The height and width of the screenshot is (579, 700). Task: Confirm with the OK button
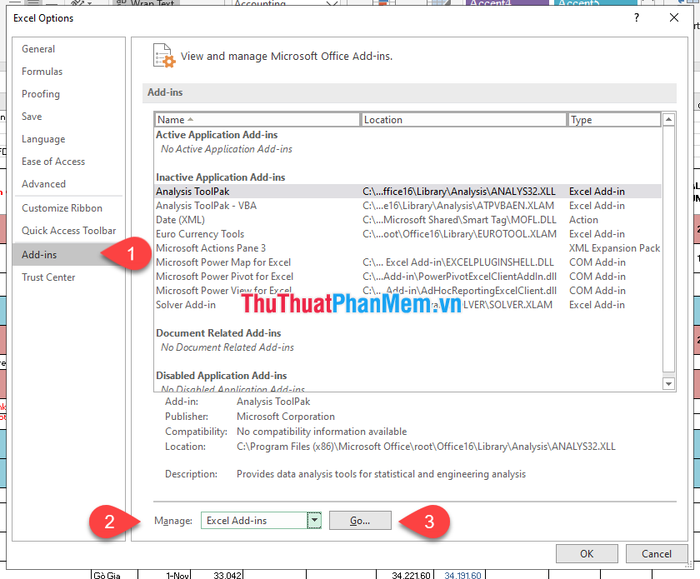click(587, 554)
